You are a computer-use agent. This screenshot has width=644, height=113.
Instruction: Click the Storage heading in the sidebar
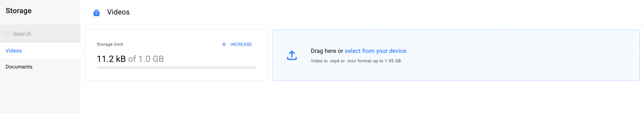pyautogui.click(x=19, y=11)
